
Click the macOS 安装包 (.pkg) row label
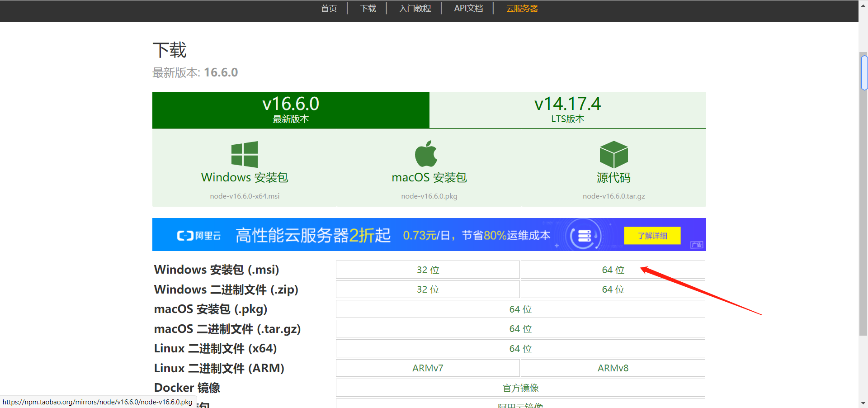(211, 309)
